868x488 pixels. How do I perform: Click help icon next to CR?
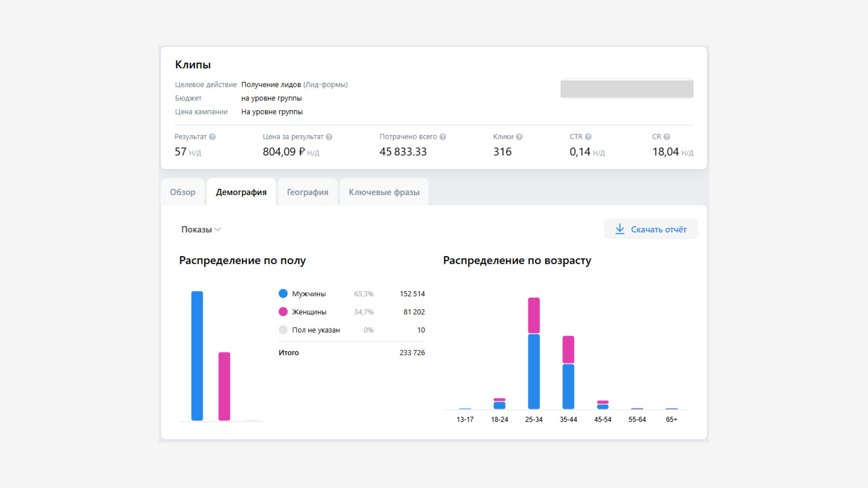pos(667,137)
